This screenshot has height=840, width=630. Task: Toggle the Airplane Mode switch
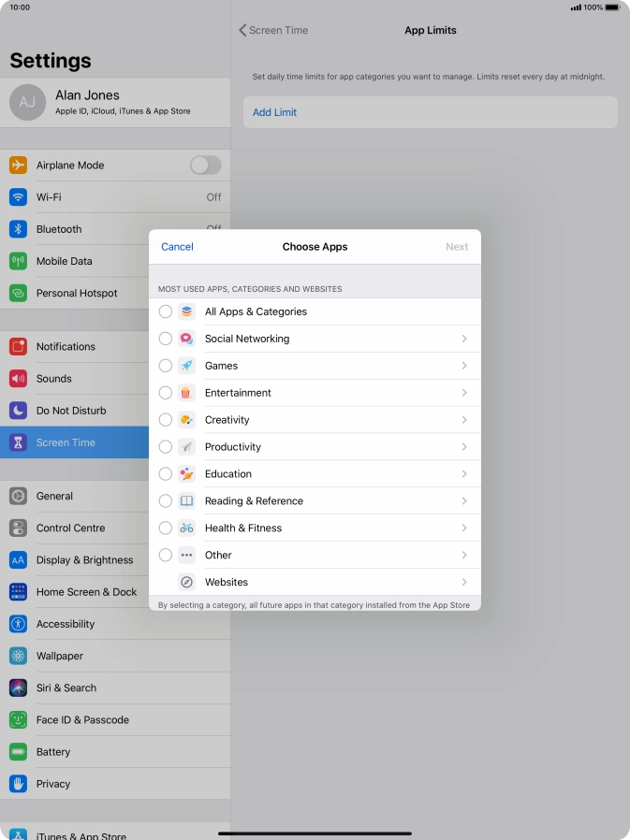click(x=205, y=165)
